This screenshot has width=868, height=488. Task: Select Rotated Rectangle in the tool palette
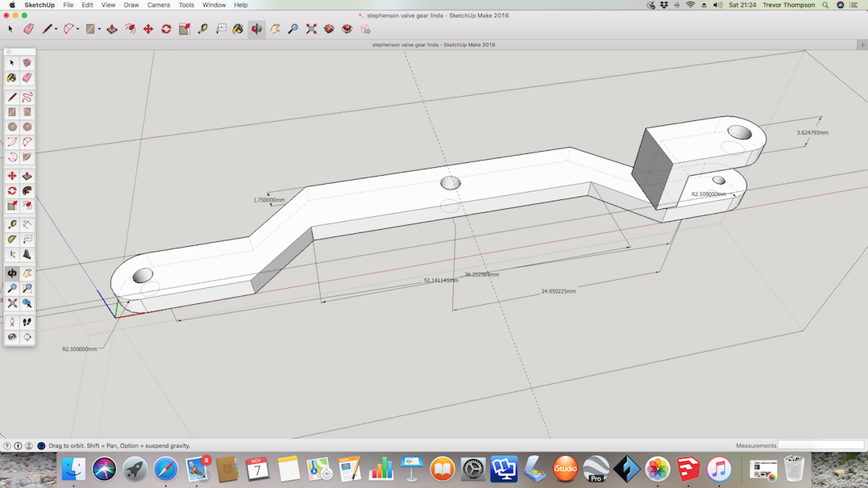coord(27,112)
